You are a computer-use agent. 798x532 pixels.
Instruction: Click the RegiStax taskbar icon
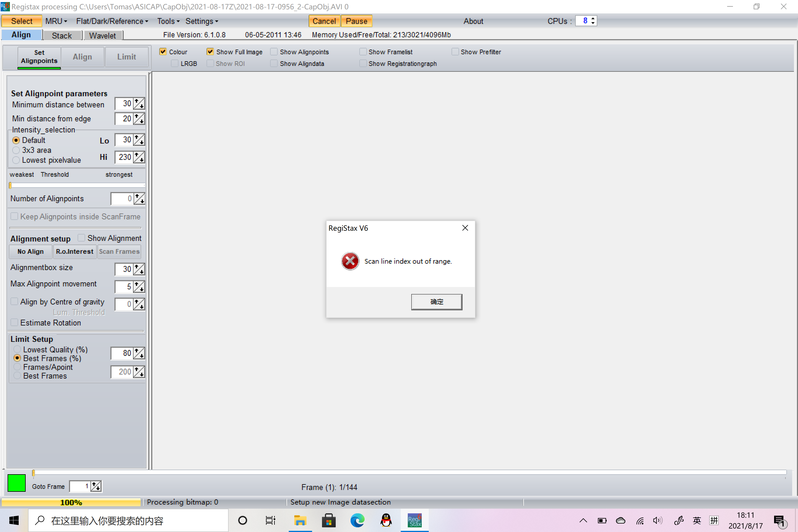[414, 520]
